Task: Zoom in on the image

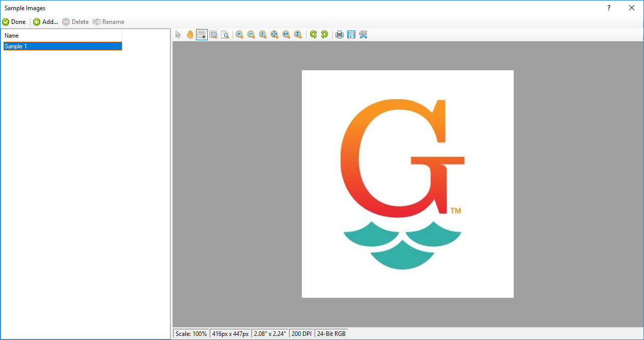Action: click(x=239, y=35)
